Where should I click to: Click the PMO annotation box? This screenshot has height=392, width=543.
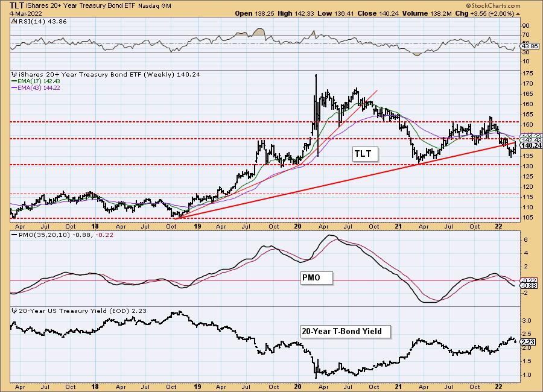pyautogui.click(x=317, y=278)
